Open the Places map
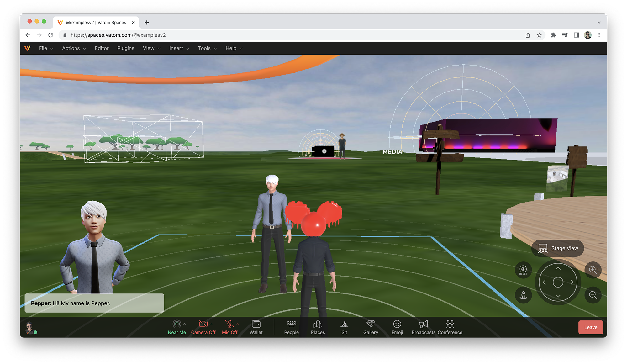Viewport: 627px width, 364px height. (x=318, y=327)
